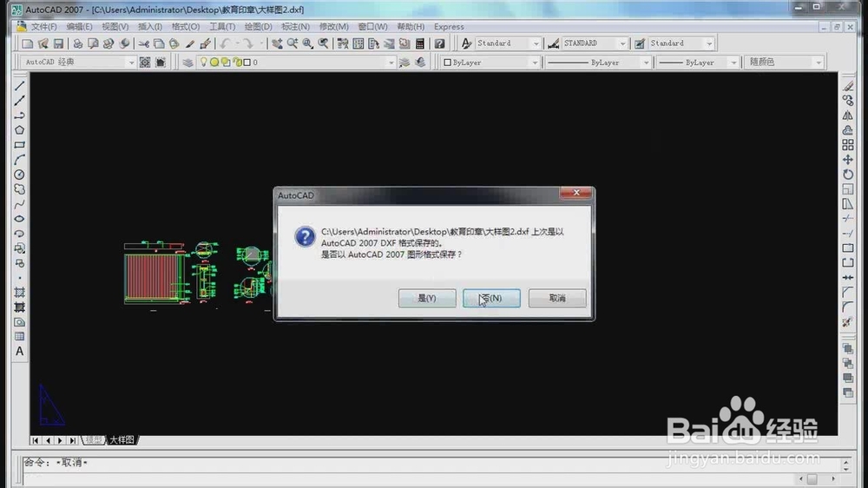
Task: Select the Move tool
Action: 848,160
